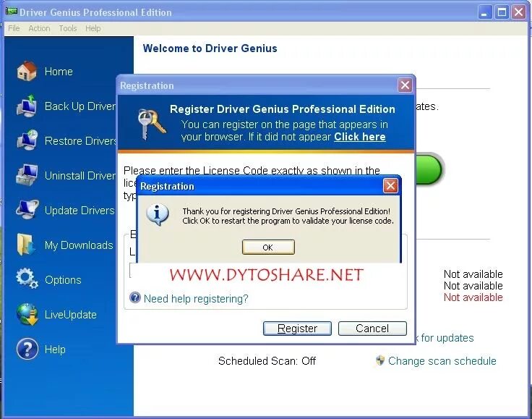The width and height of the screenshot is (532, 419).
Task: Click the shield icon by Change scan schedule
Action: [x=380, y=360]
